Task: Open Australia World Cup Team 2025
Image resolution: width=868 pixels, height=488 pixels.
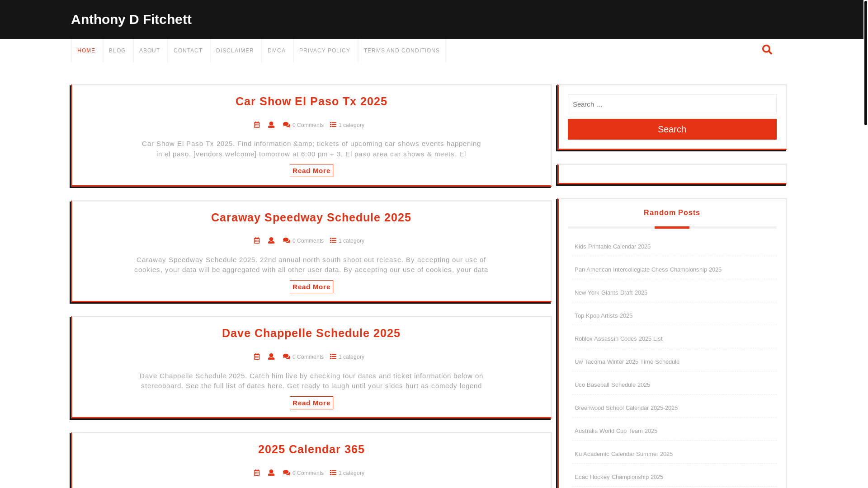Action: [x=616, y=431]
